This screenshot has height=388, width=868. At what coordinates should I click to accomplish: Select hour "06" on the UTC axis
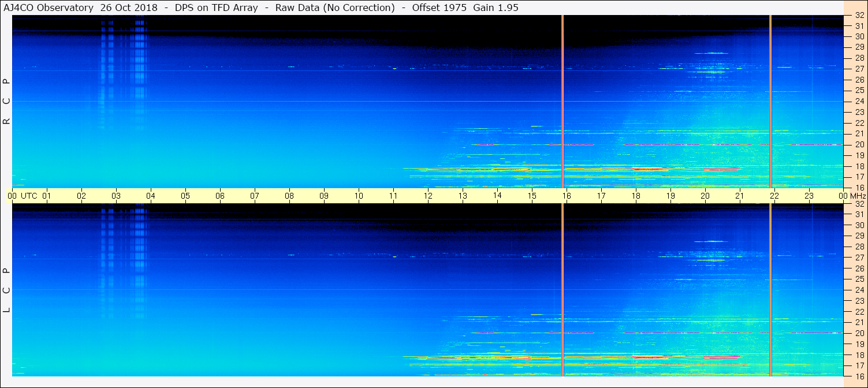220,196
